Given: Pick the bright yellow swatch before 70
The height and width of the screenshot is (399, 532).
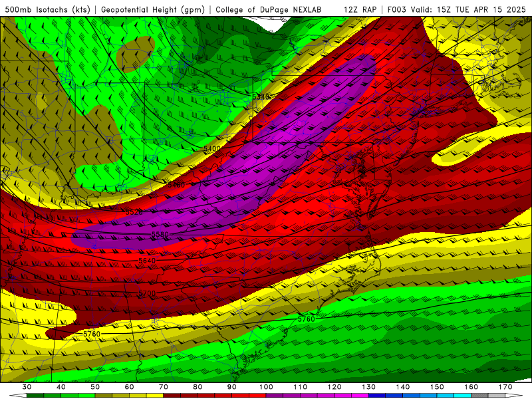Looking at the screenshot, I should point(155,395).
